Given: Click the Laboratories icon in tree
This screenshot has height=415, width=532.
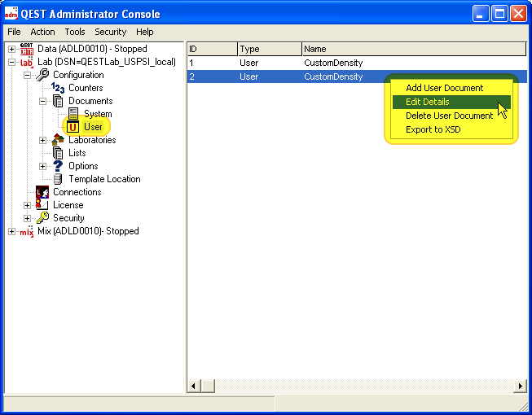Looking at the screenshot, I should [58, 140].
